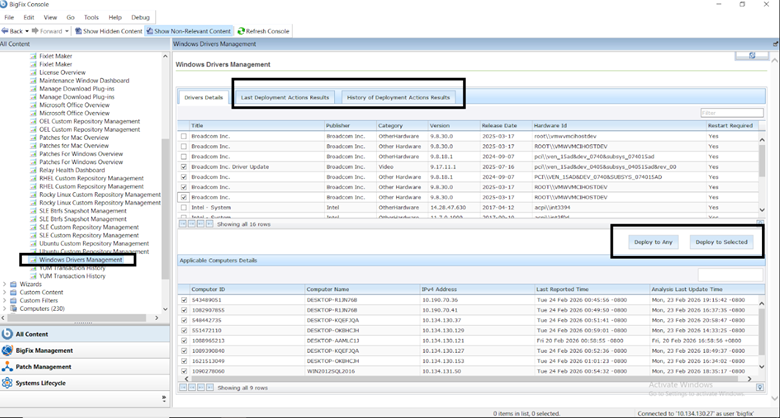Open the Systems Lifecycle domain icon
Image resolution: width=780 pixels, height=418 pixels.
(8, 383)
